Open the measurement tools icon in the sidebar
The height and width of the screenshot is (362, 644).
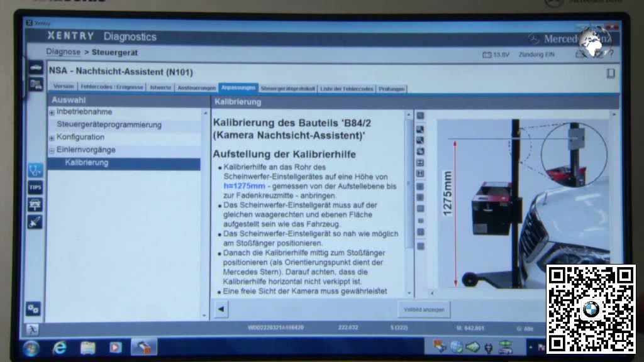tap(35, 222)
